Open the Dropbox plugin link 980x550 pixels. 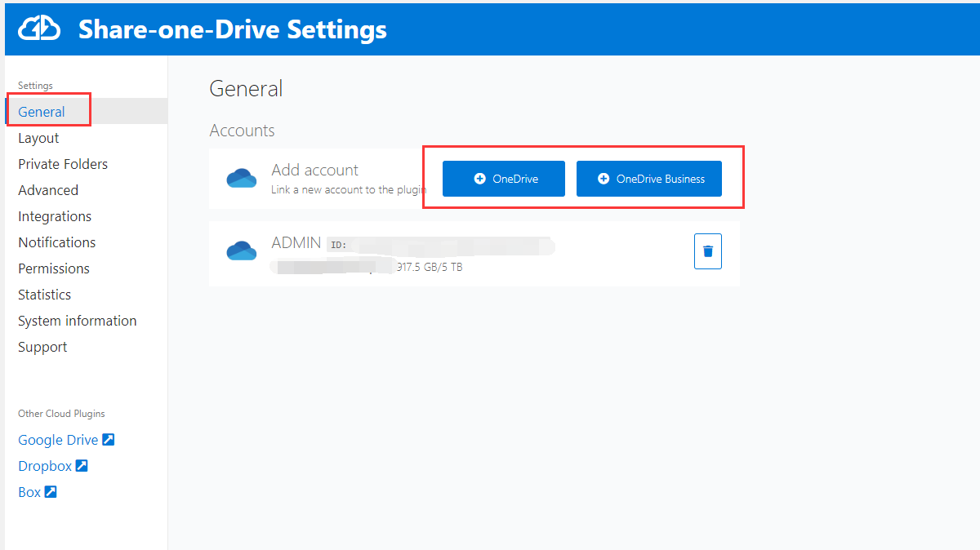pos(45,466)
